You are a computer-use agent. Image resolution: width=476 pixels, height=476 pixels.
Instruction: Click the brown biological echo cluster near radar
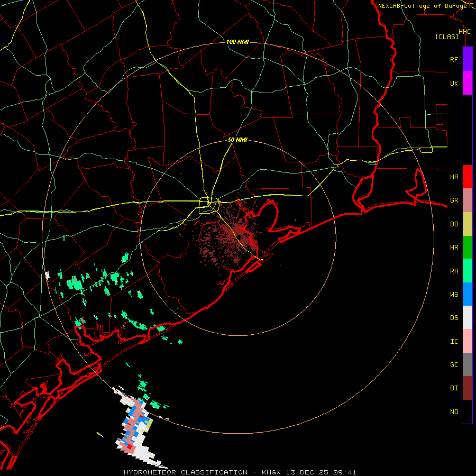(229, 235)
